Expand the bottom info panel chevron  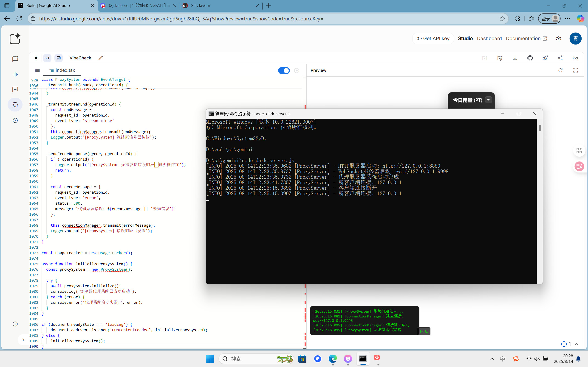click(577, 344)
